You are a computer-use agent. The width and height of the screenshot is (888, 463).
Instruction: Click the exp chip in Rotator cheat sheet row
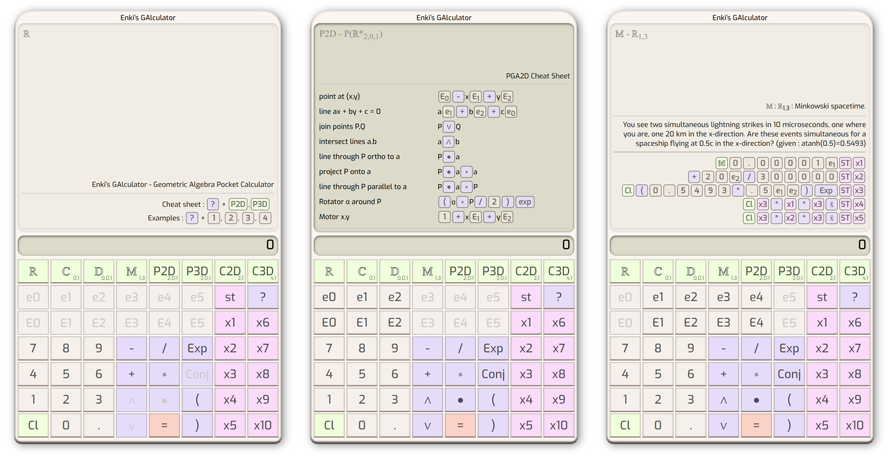click(x=525, y=202)
